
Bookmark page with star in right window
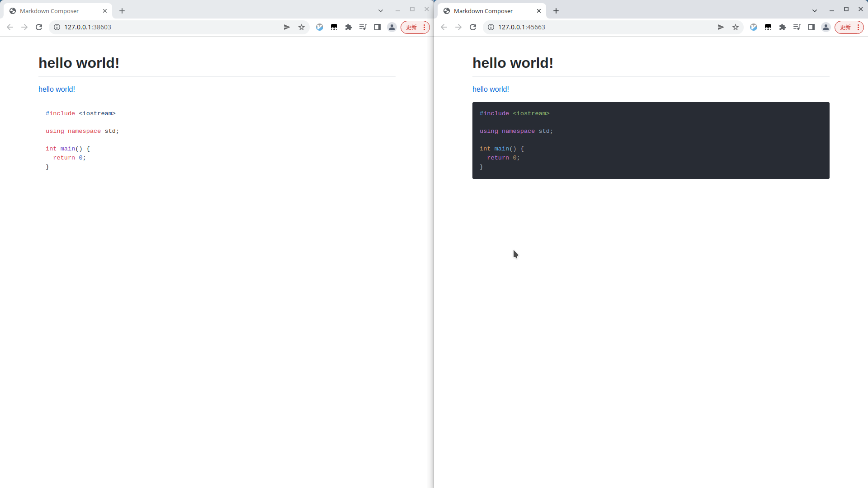(x=736, y=27)
